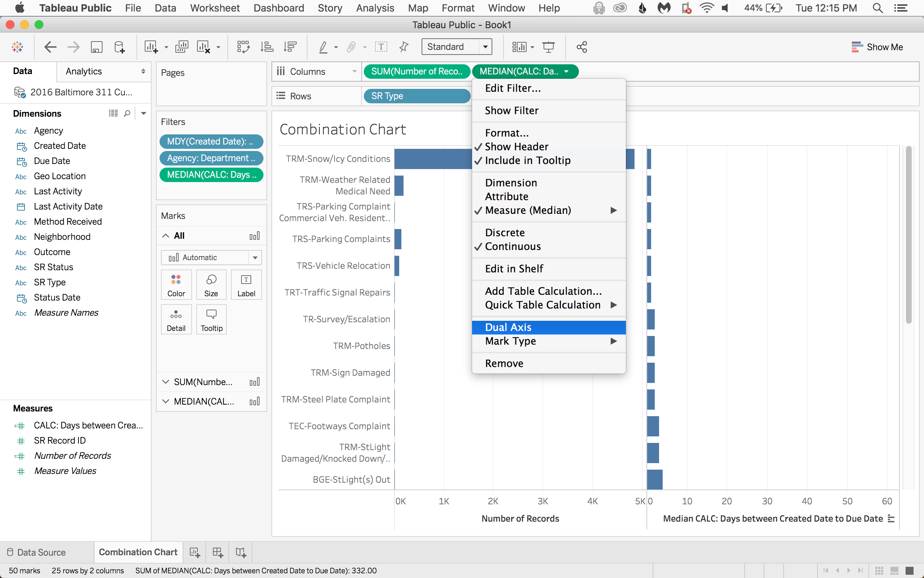The image size is (924, 578).
Task: Expand the SUM(Numbe... marks section
Action: [x=166, y=382]
